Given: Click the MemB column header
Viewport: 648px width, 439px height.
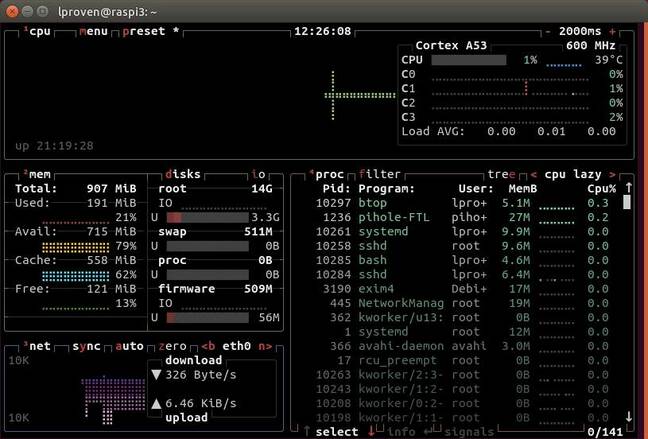Looking at the screenshot, I should pyautogui.click(x=523, y=189).
